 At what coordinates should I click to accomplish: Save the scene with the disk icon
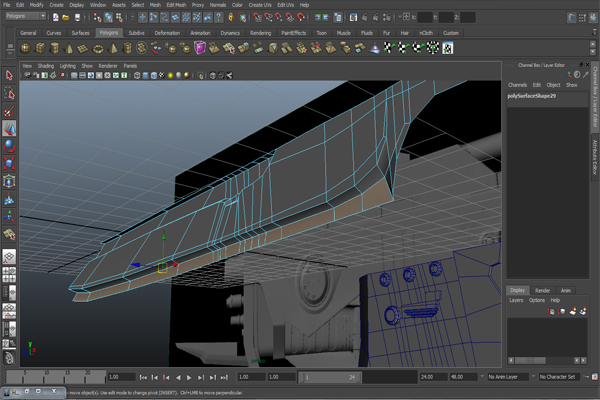coord(77,17)
